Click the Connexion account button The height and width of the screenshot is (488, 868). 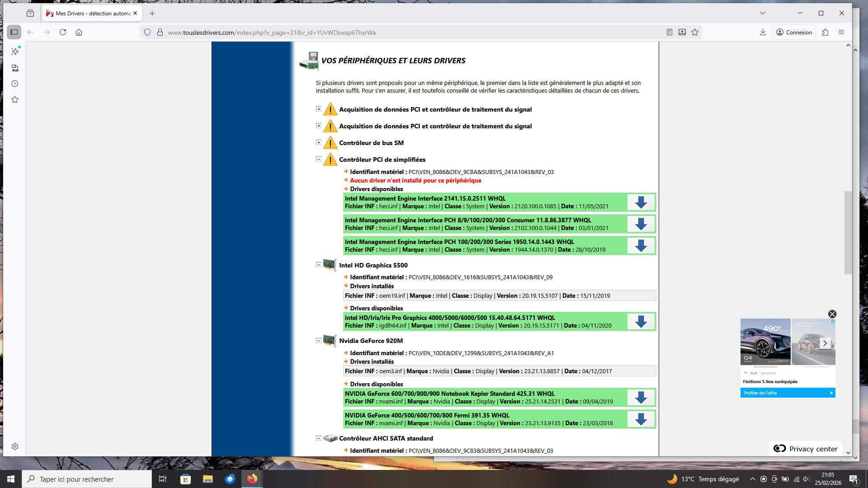coord(794,32)
